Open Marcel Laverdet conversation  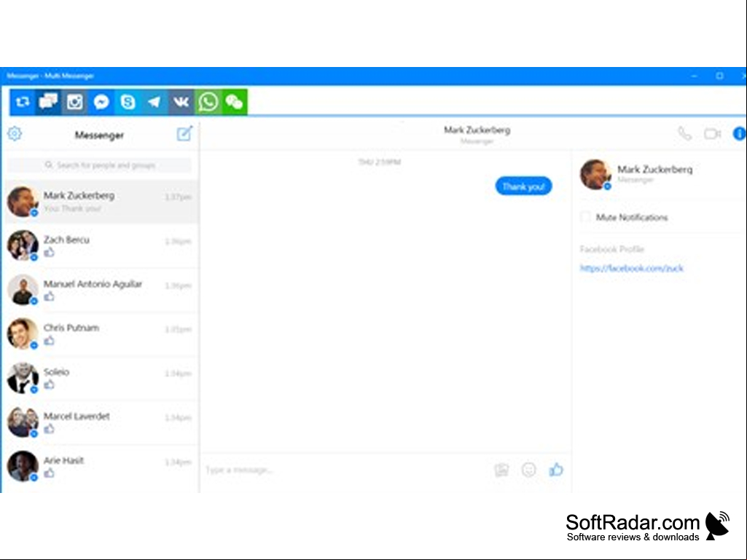click(x=101, y=422)
